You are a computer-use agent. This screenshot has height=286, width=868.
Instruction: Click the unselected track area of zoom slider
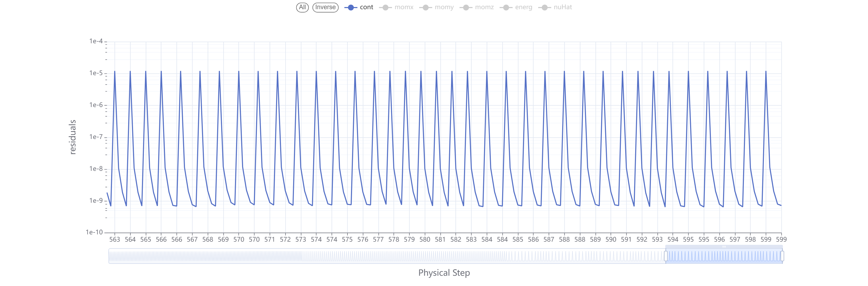(371, 256)
